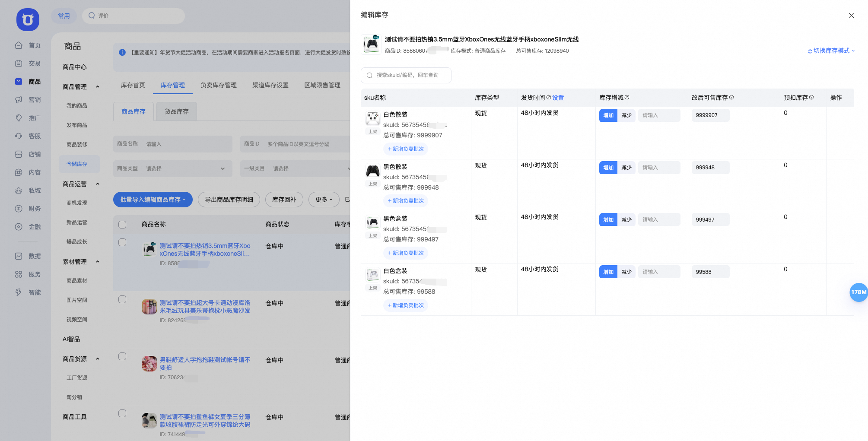Click 设置 link beside 发货时间
The height and width of the screenshot is (441, 868).
(x=558, y=98)
